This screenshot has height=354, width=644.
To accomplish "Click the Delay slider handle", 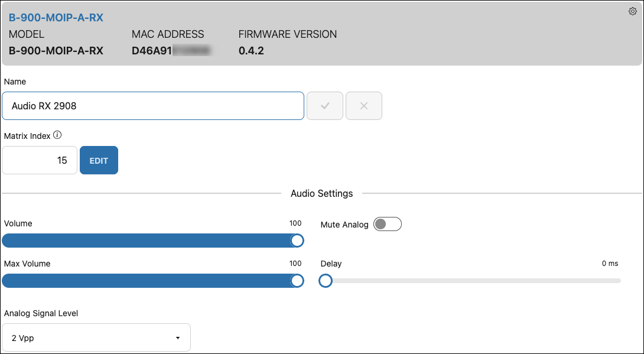I will 326,281.
